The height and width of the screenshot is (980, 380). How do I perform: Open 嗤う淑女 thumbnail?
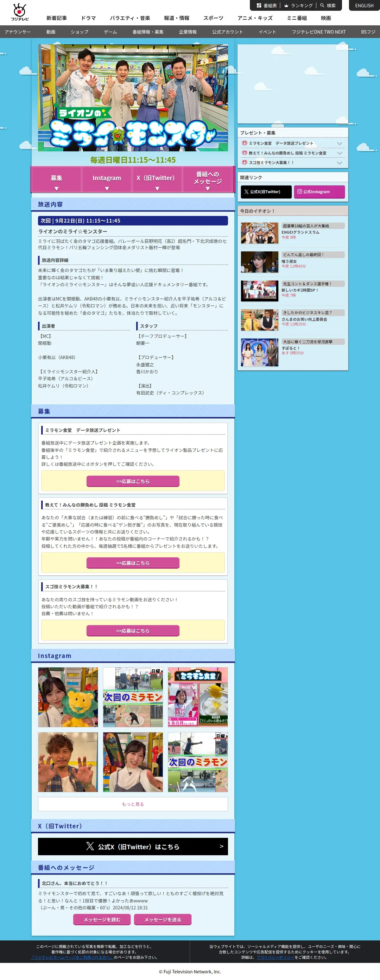260,262
